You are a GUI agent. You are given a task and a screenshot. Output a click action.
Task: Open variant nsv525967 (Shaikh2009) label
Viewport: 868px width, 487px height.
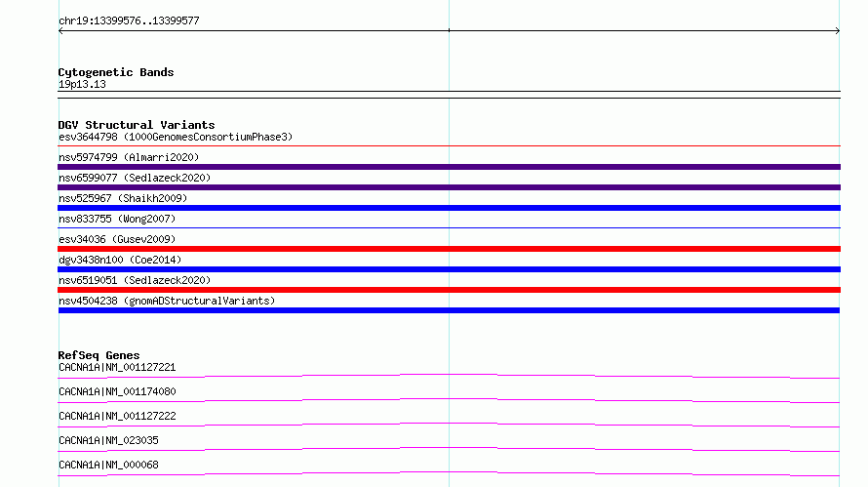pyautogui.click(x=123, y=198)
